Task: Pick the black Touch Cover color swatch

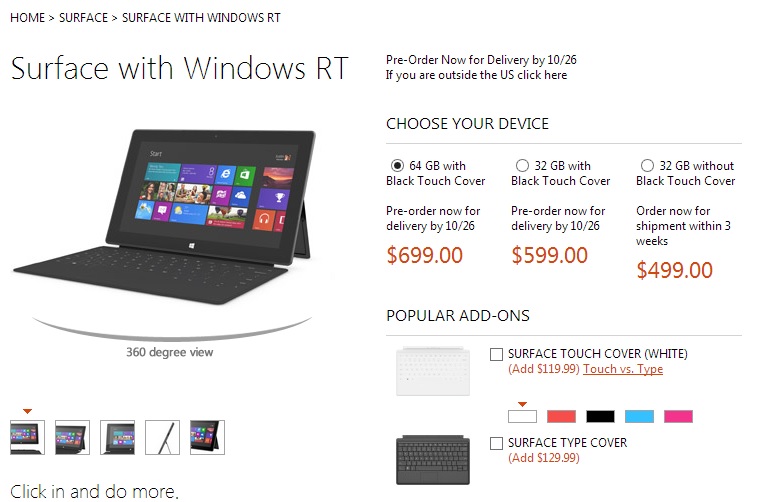Action: pos(600,416)
